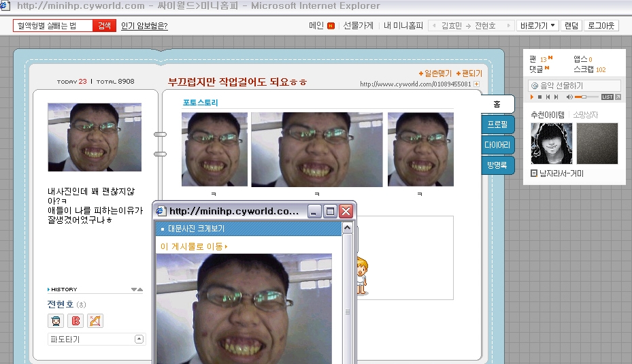Go to the previous music track
632x364 pixels.
(548, 97)
